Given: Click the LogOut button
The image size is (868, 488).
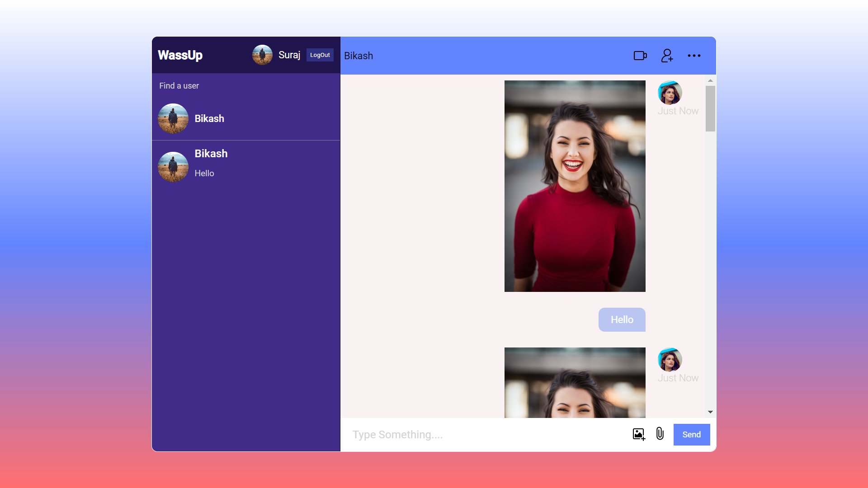Looking at the screenshot, I should coord(320,55).
